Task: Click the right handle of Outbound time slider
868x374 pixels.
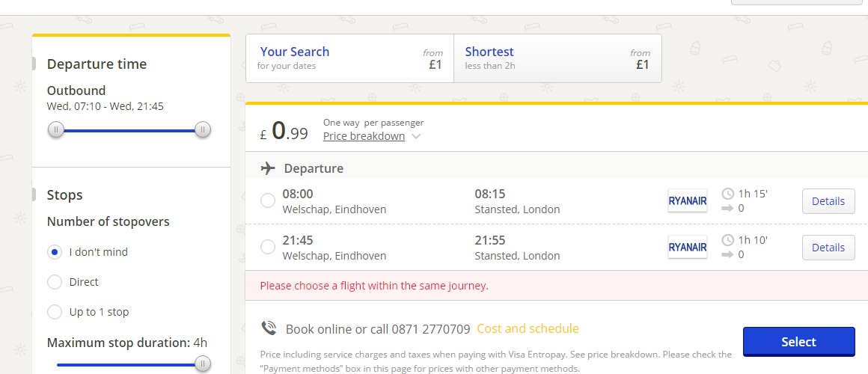Action: click(x=203, y=131)
